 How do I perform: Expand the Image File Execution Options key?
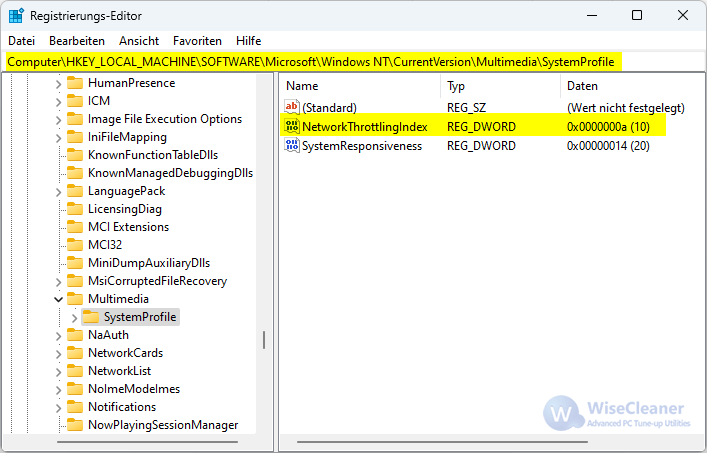click(58, 120)
